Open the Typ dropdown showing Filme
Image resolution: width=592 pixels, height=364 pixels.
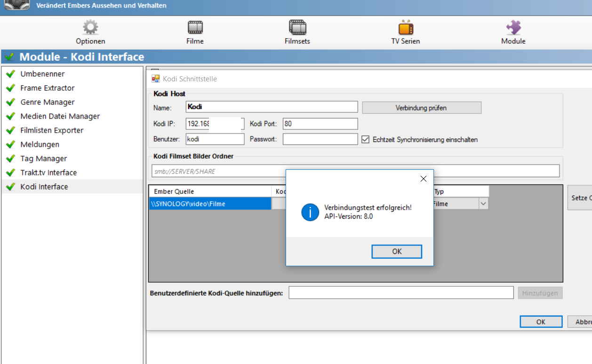point(483,204)
